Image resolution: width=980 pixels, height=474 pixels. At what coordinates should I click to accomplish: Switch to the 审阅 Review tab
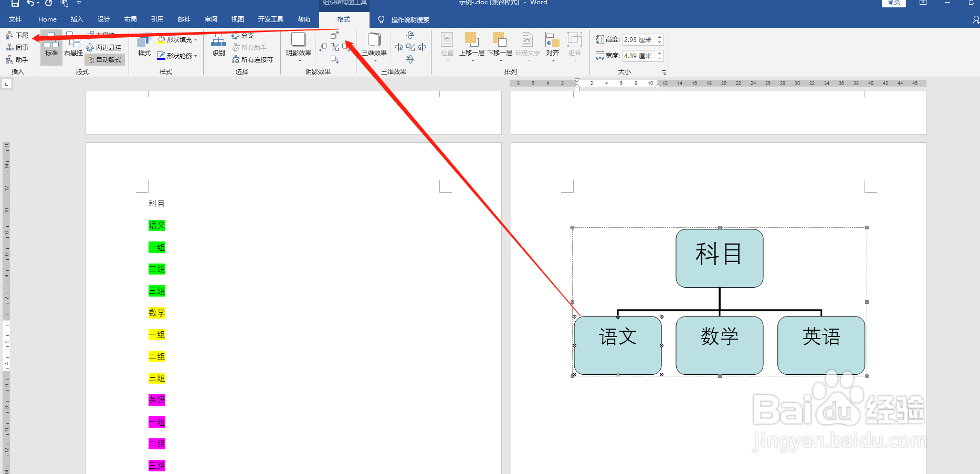coord(210,19)
